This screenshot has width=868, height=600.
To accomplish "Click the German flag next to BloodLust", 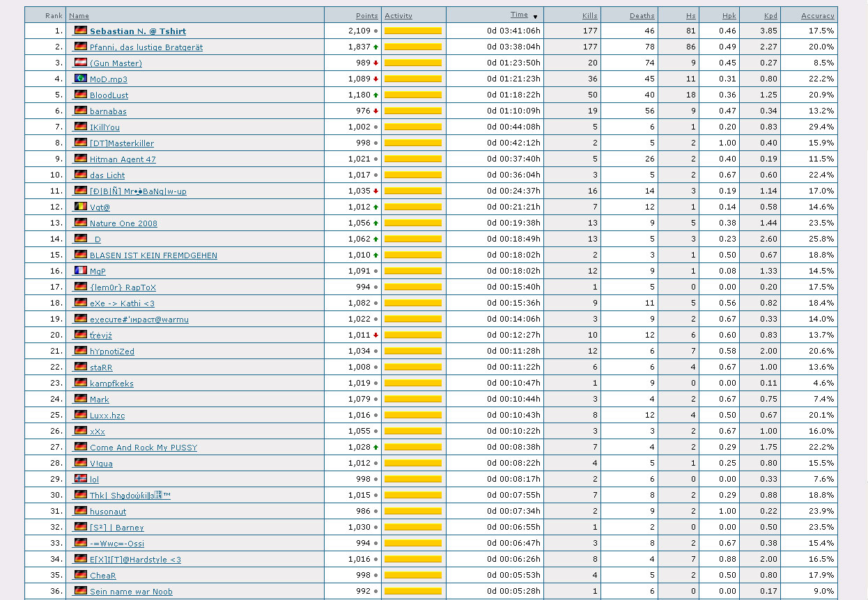I will 81,95.
